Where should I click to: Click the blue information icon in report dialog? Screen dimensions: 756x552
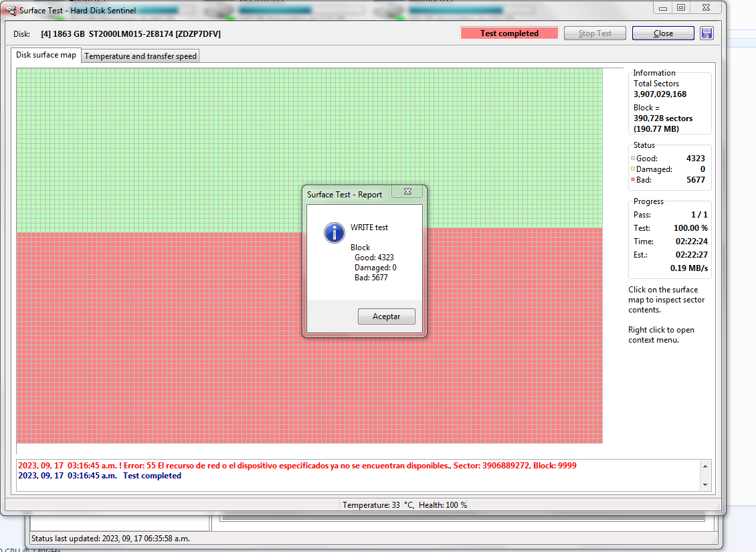(x=334, y=233)
